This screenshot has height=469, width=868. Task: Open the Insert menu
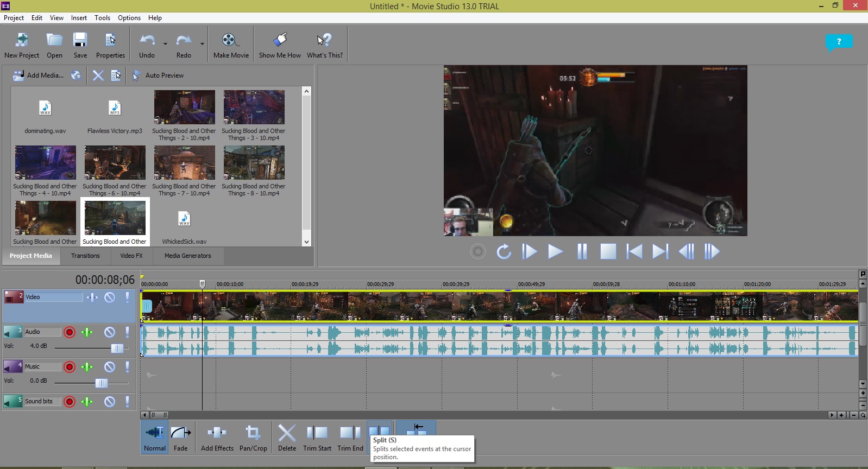pyautogui.click(x=79, y=18)
